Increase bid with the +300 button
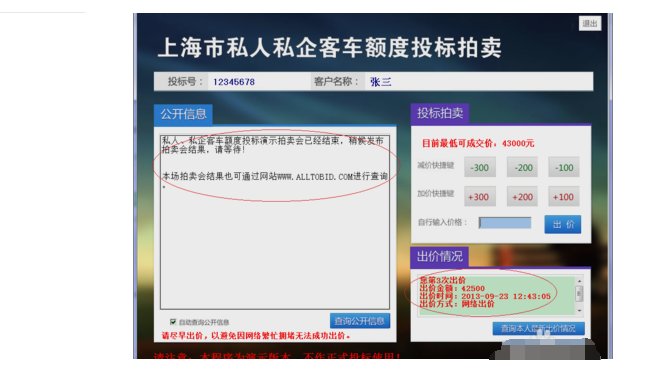Viewport: 646px width, 369px height. pos(480,197)
